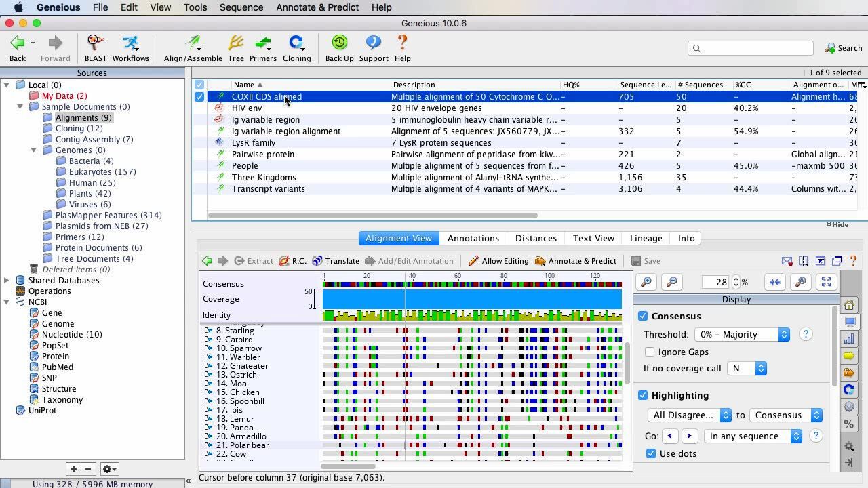Open the Annotate & Predict menu
This screenshot has width=868, height=488.
[x=317, y=7]
